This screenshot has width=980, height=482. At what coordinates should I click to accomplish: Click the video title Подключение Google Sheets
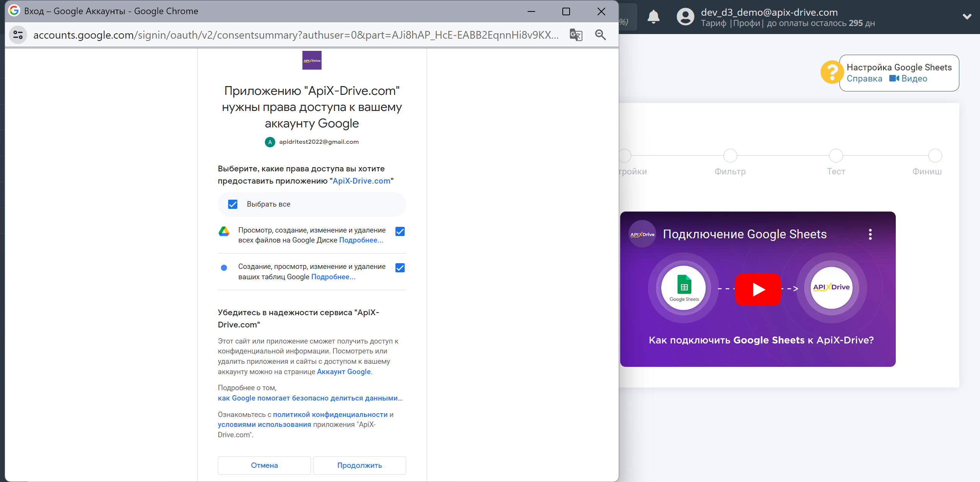(745, 234)
